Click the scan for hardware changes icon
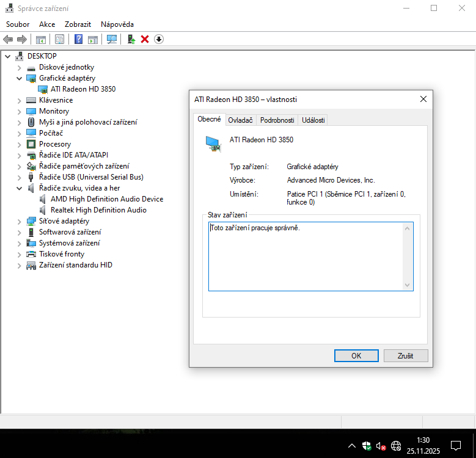This screenshot has width=476, height=458. (x=111, y=39)
